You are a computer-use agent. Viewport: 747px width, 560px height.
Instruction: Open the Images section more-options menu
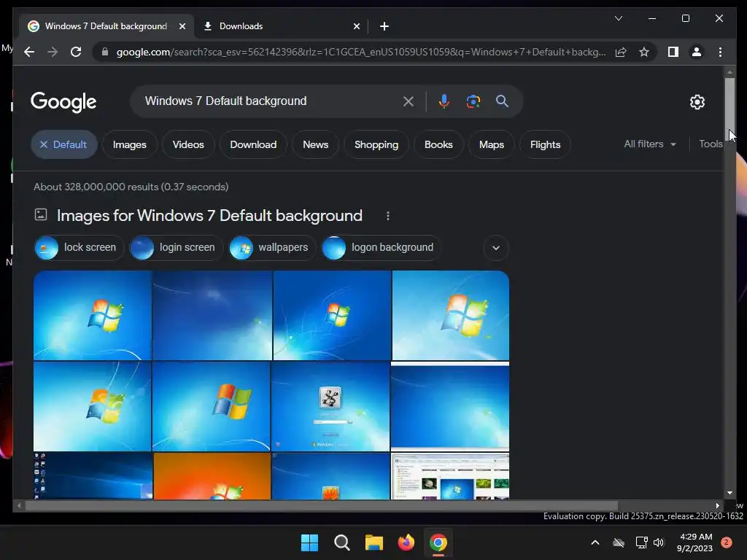388,216
